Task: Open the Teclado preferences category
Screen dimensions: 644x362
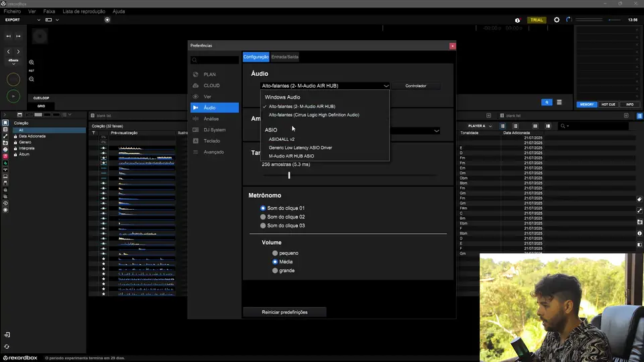Action: tap(215, 141)
